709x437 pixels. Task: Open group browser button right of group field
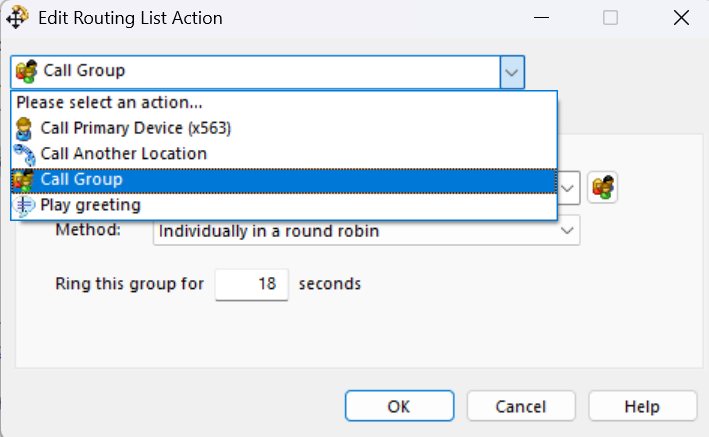(x=602, y=187)
